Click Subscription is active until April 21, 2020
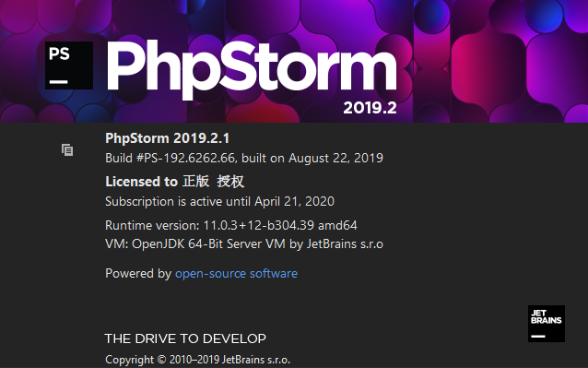Viewport: 588px width, 368px height. (219, 201)
